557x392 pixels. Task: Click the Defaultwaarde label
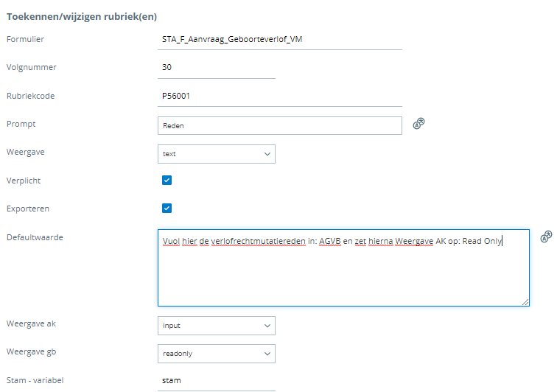(x=34, y=237)
